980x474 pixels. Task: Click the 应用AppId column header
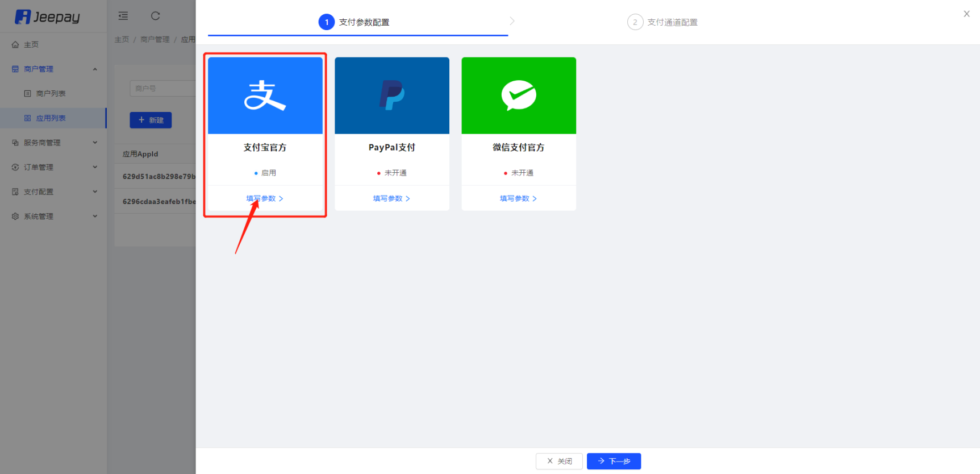140,154
